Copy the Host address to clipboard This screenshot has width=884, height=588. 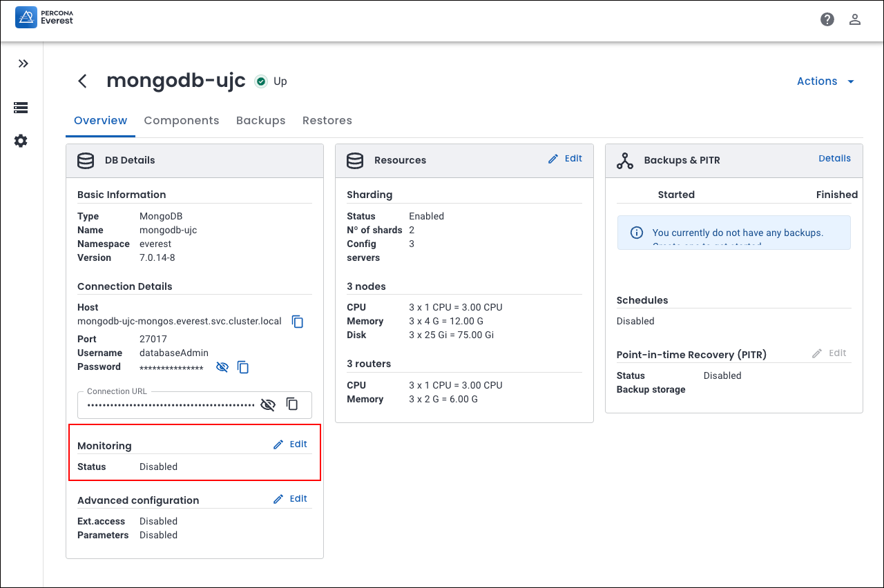pyautogui.click(x=298, y=322)
